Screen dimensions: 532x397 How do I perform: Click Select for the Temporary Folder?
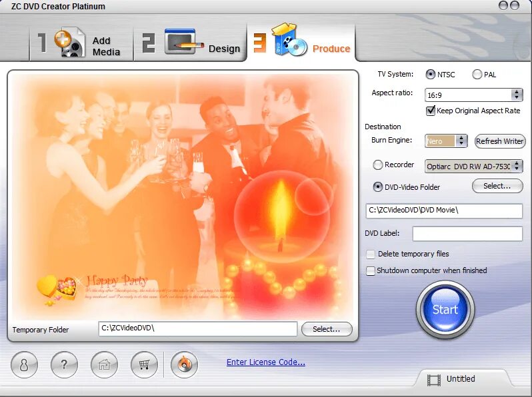(327, 329)
